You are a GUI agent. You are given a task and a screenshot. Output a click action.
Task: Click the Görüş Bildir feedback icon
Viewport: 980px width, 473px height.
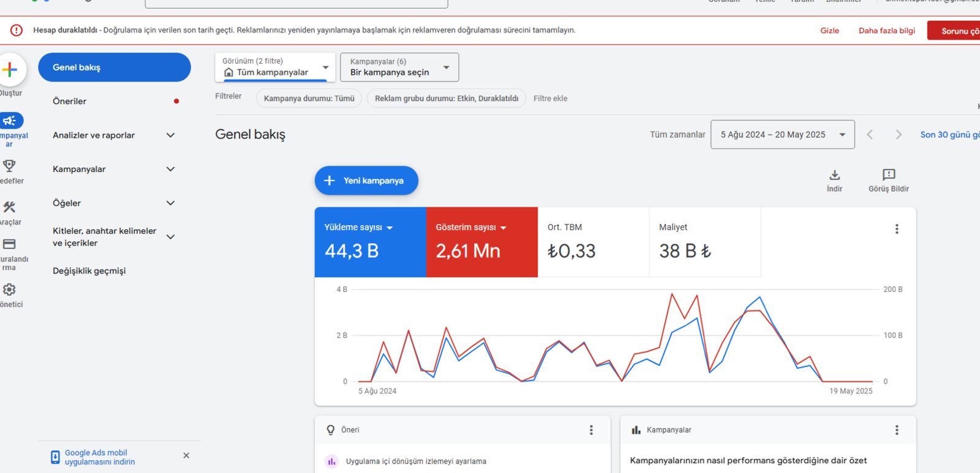[x=889, y=175]
